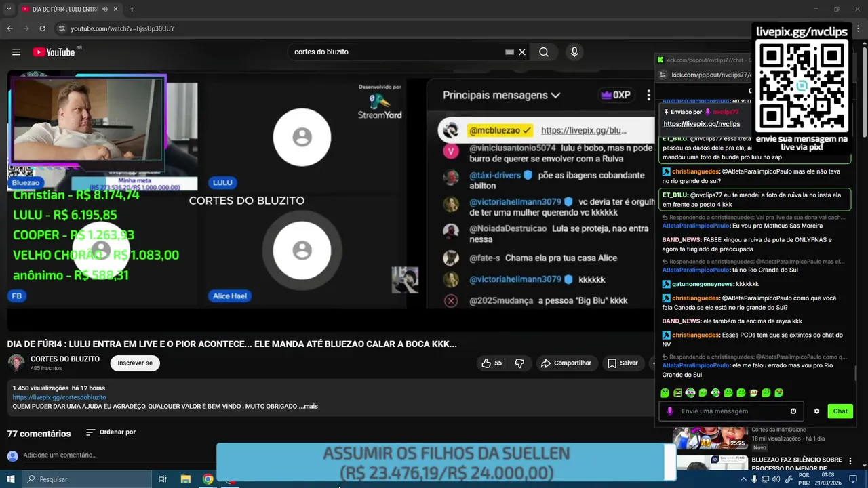Dislike the video with thumbs down
This screenshot has height=488, width=868.
(519, 363)
